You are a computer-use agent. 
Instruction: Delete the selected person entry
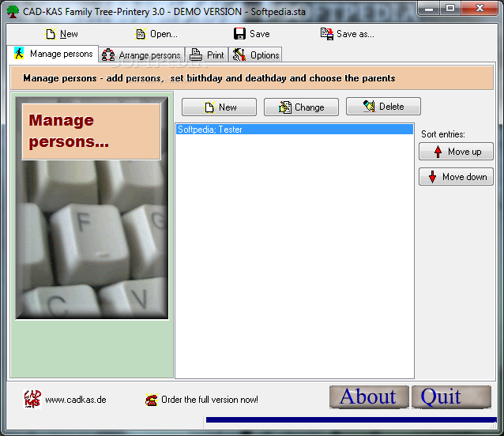coord(383,107)
